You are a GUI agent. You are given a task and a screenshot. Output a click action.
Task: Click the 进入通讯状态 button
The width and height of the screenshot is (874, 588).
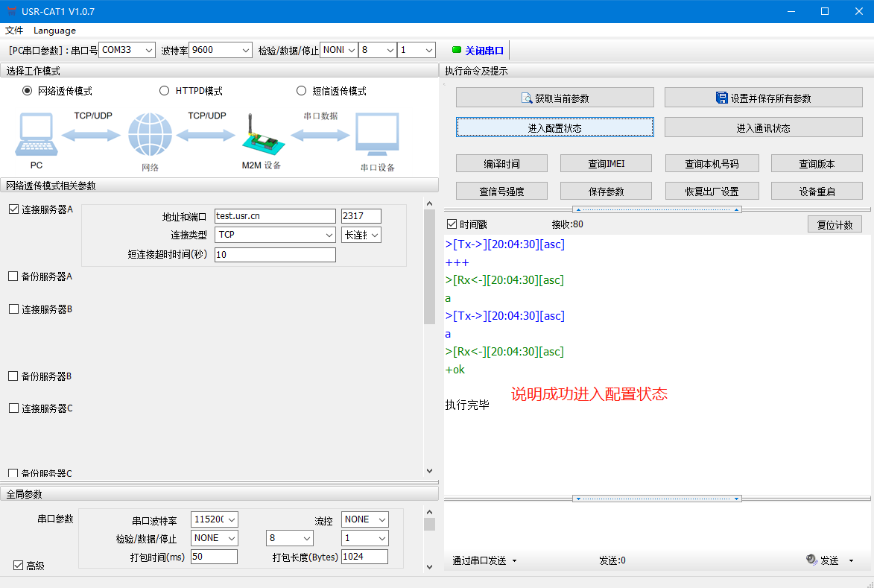763,128
